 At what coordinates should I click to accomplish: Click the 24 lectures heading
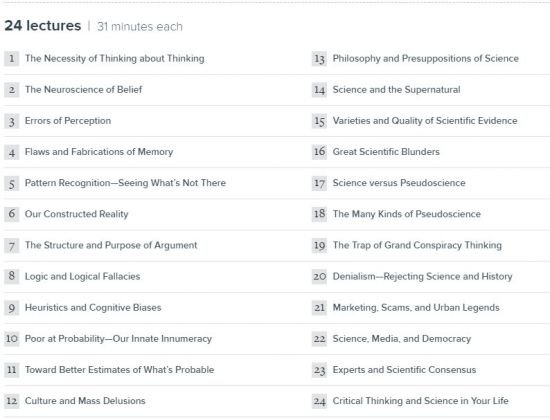click(43, 26)
